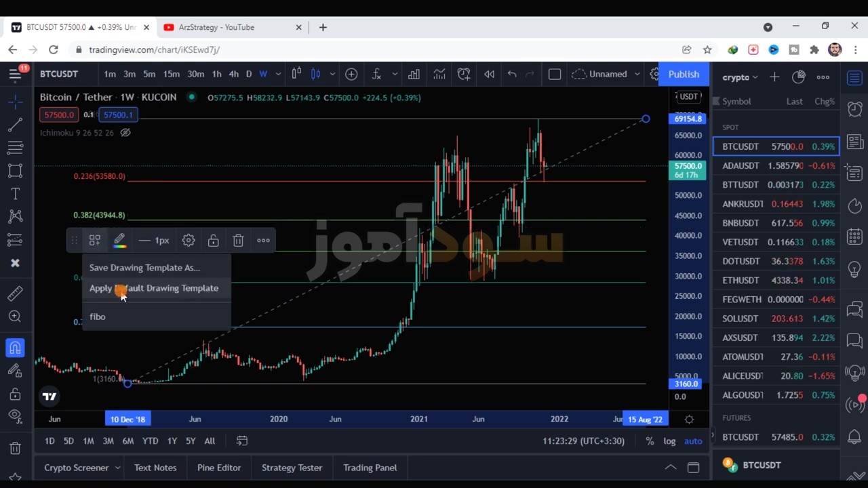Screen dimensions: 868x488
Task: Select the geometric shapes tool
Action: (15, 171)
